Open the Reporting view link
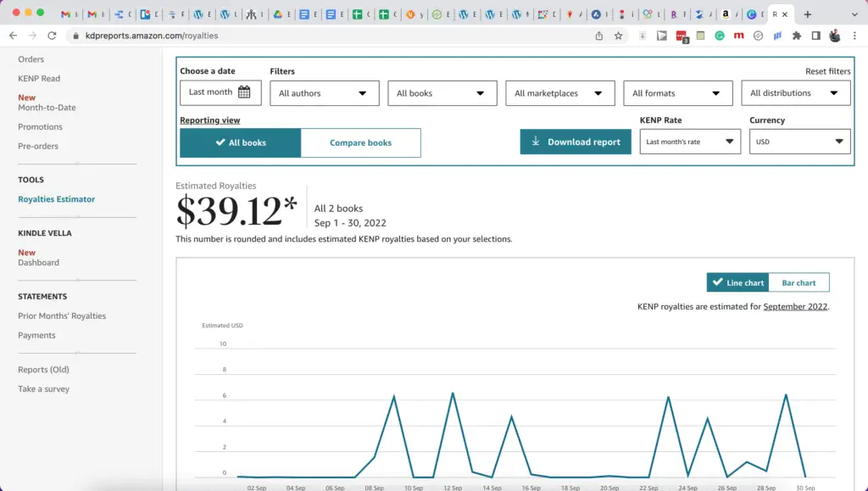Image resolution: width=868 pixels, height=491 pixels. pyautogui.click(x=210, y=120)
